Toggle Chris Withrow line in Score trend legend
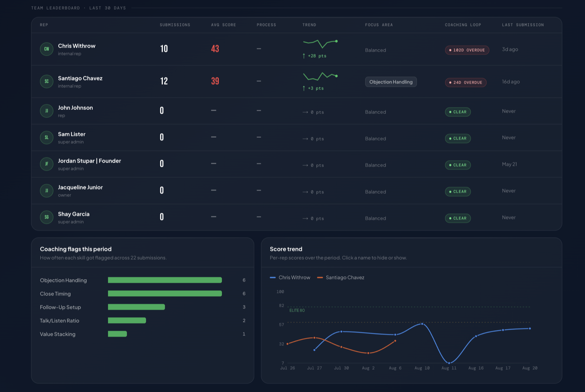Screen dimensions: 585x392 [x=290, y=277]
